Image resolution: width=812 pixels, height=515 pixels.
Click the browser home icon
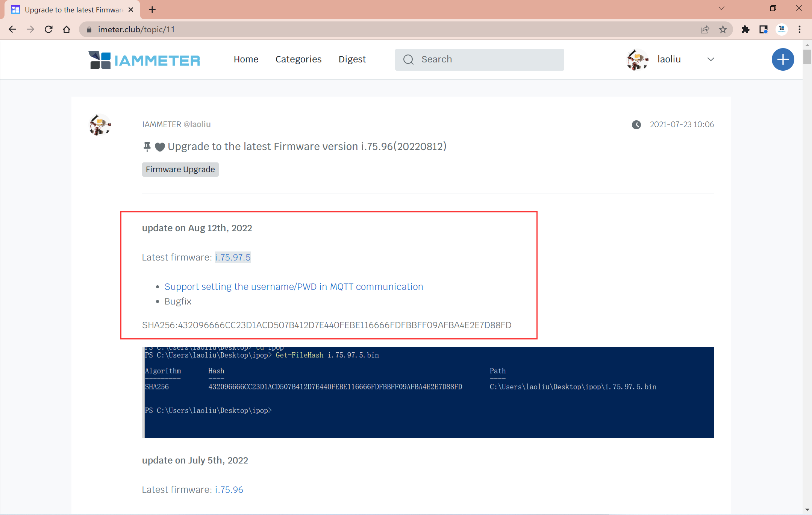click(x=67, y=29)
